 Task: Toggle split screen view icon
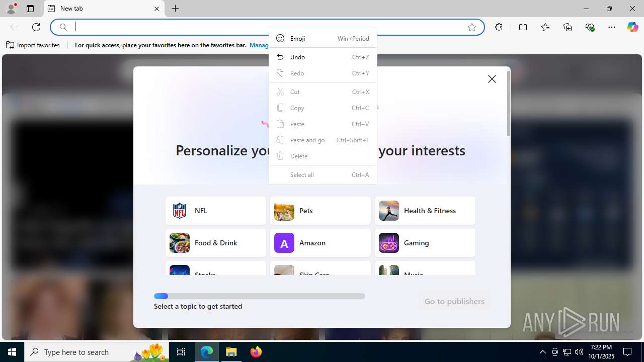523,27
